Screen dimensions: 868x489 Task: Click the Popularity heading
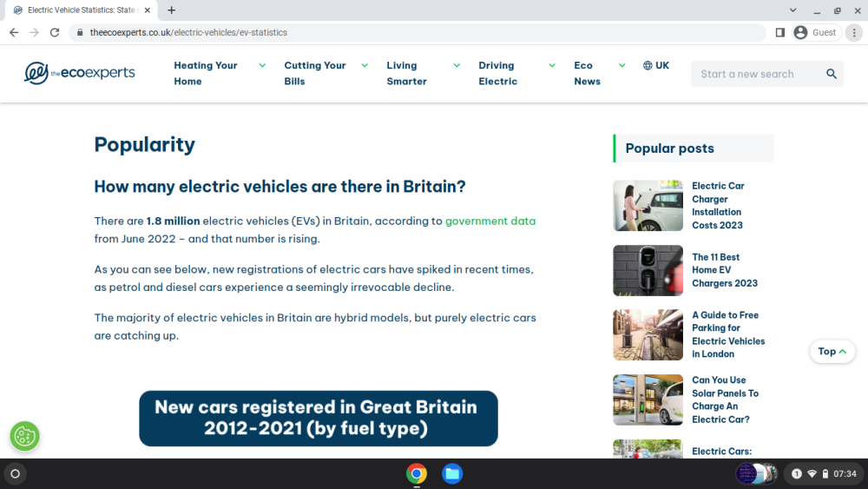point(144,144)
